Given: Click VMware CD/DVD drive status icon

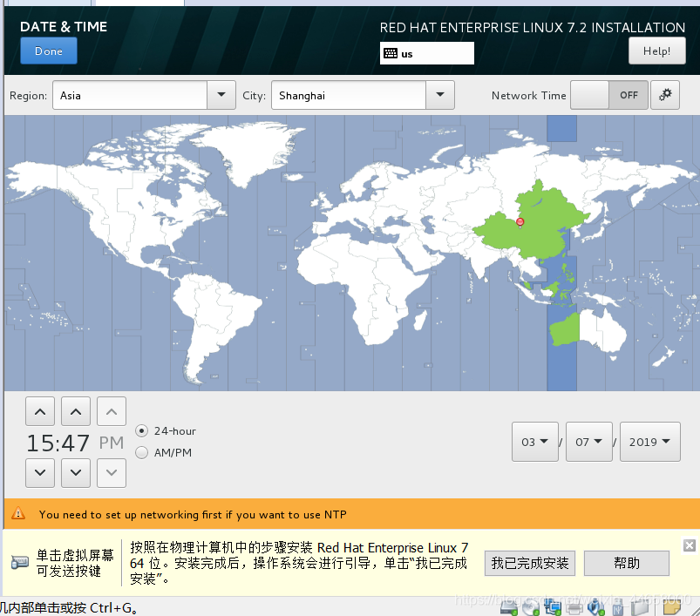Looking at the screenshot, I should (531, 607).
